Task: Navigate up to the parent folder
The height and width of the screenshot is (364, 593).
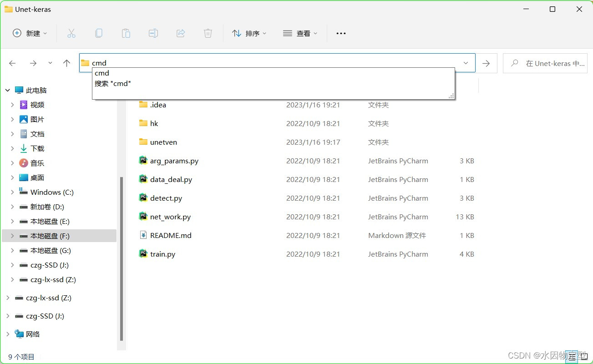Action: click(66, 63)
